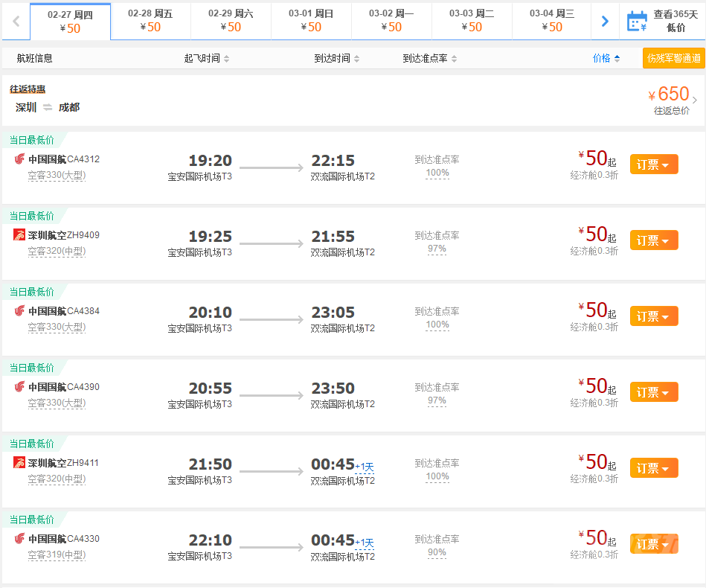Click the +1 day indicator for ZH9411
Screen dimensions: 706x588
pos(364,467)
